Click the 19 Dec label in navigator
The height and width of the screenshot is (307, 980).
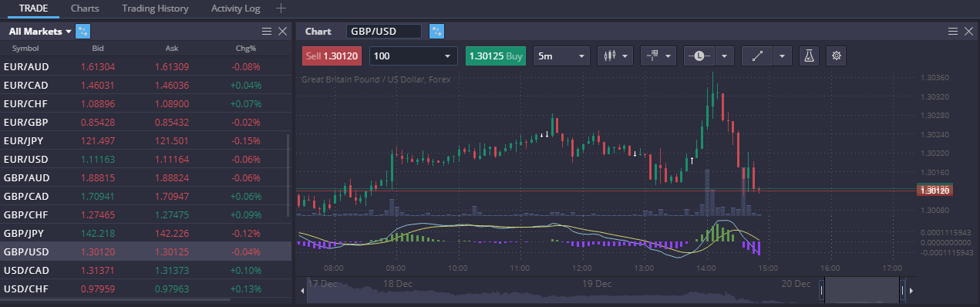597,284
